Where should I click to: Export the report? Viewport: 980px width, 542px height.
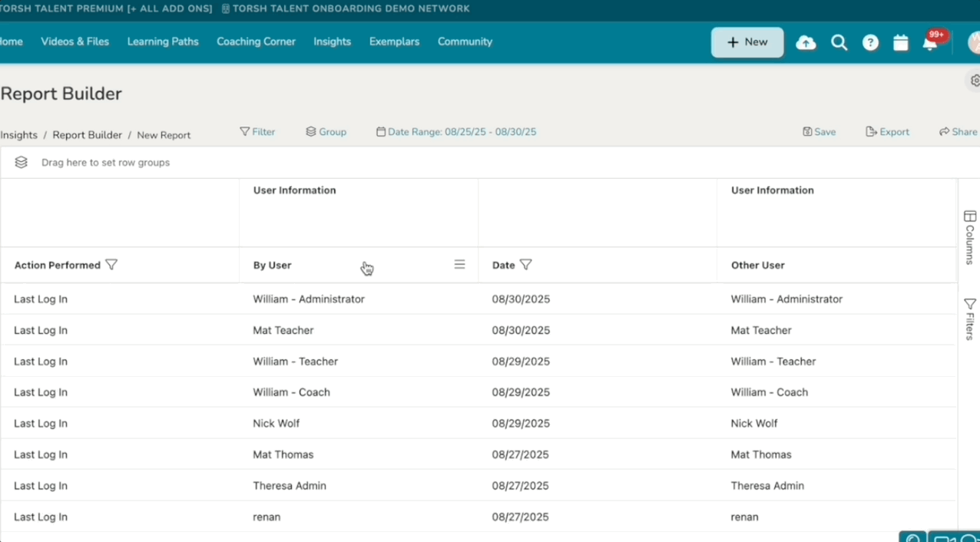887,132
